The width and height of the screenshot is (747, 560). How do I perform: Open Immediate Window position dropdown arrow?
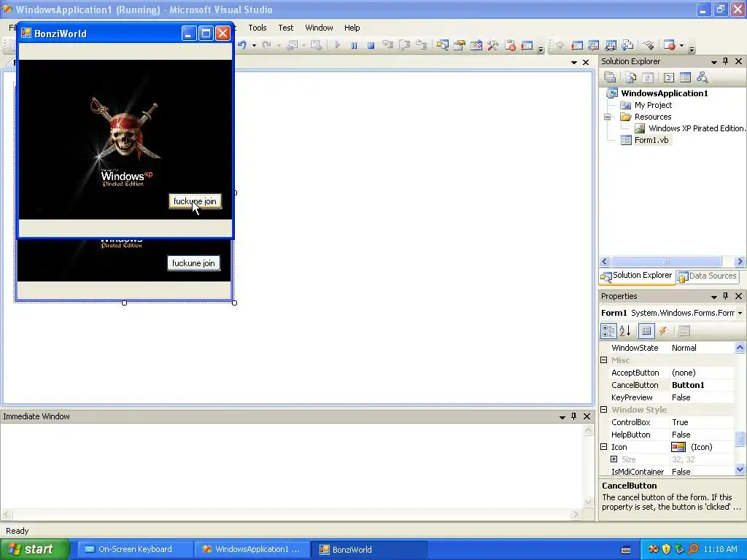click(x=562, y=417)
